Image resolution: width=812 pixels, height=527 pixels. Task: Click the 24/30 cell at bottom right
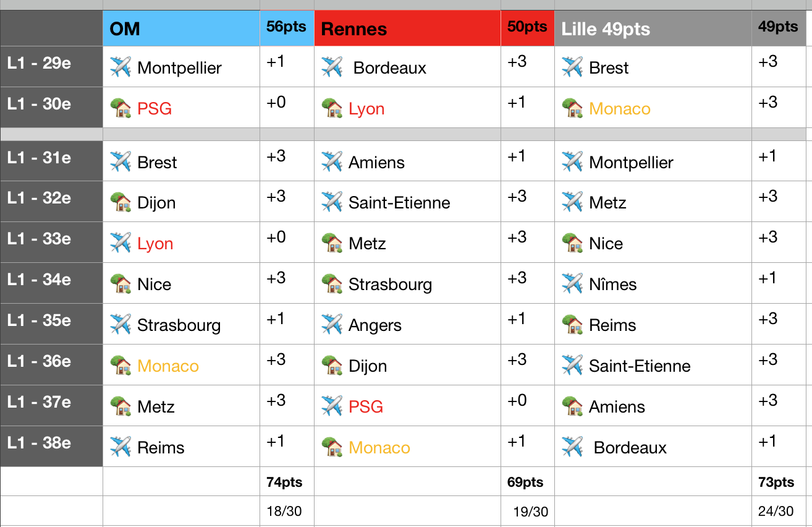pyautogui.click(x=782, y=511)
